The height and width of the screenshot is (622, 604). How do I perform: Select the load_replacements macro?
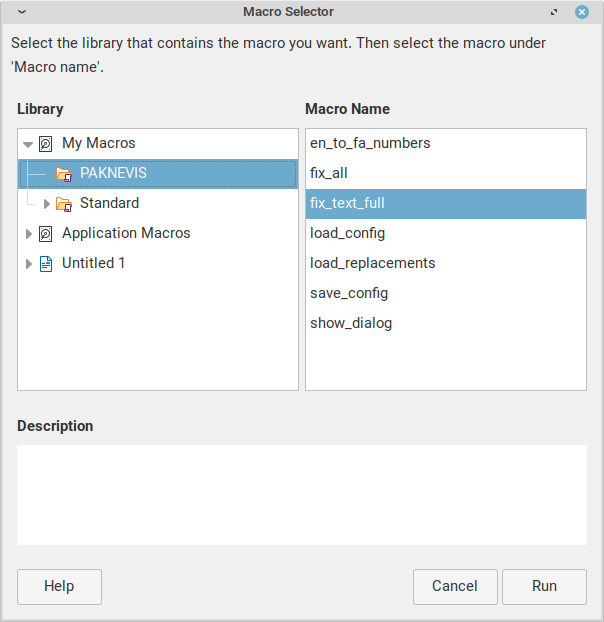(372, 263)
